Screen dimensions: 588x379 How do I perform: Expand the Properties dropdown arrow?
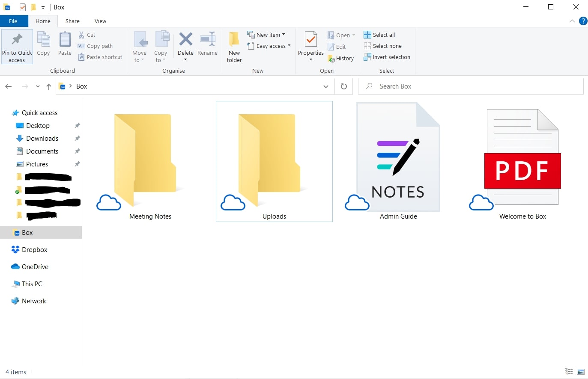(x=310, y=59)
